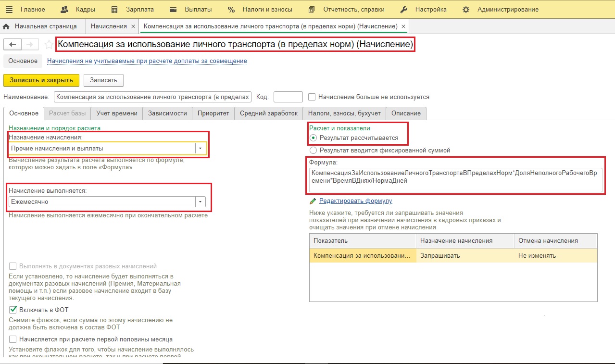This screenshot has width=615, height=364.
Task: Click the Формула text box
Action: click(x=455, y=179)
